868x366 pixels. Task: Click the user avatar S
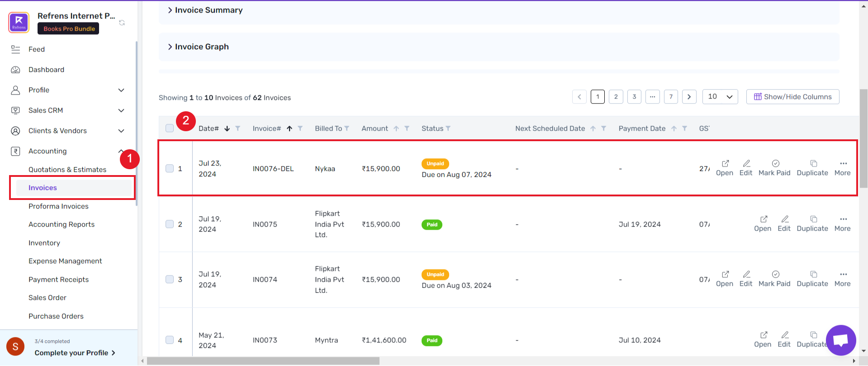15,347
